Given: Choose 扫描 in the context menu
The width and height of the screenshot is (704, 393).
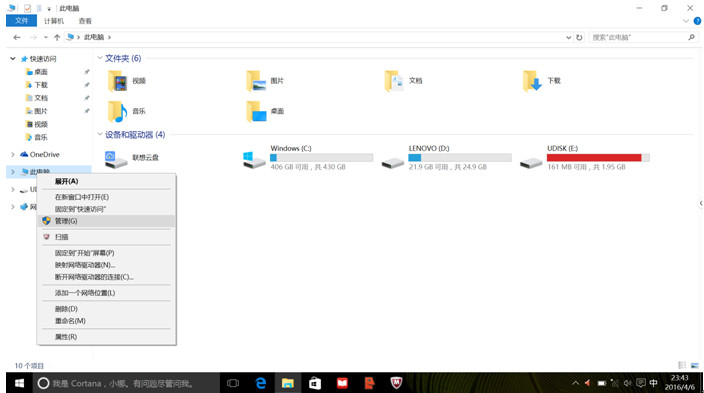Looking at the screenshot, I should [x=106, y=237].
